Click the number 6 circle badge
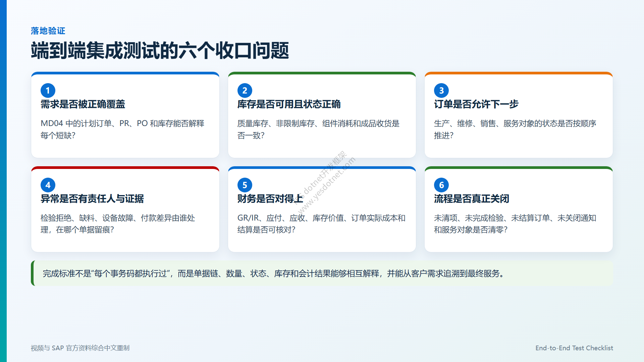 click(x=441, y=185)
